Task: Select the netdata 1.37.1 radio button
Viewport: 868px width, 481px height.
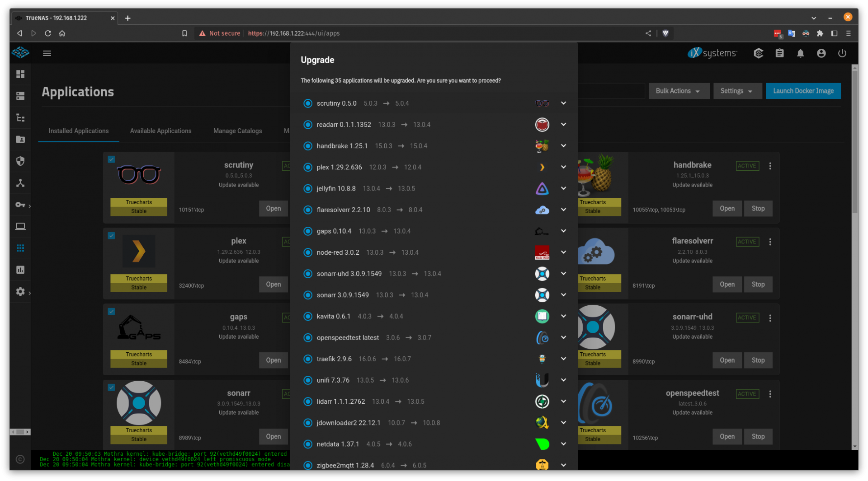Action: coord(308,444)
